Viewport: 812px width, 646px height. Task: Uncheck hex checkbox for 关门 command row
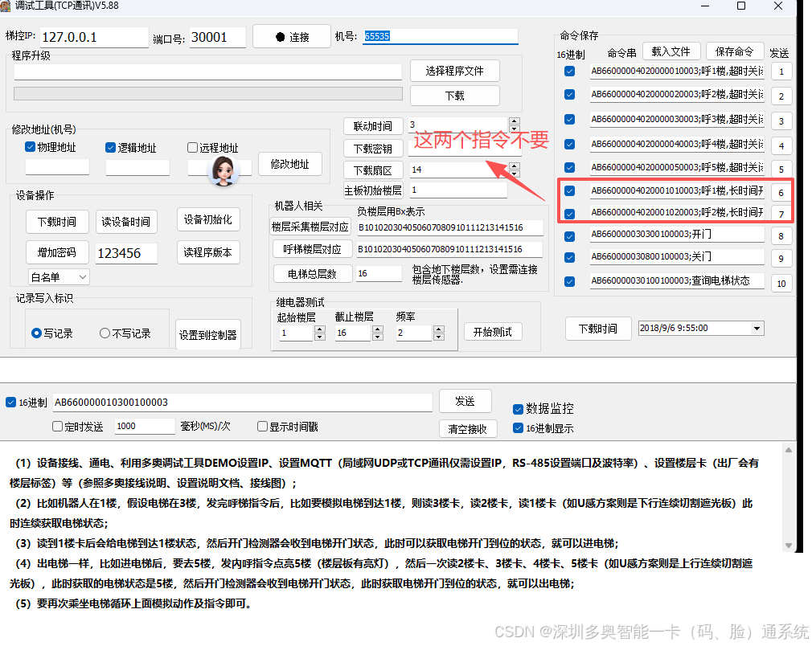click(x=570, y=257)
